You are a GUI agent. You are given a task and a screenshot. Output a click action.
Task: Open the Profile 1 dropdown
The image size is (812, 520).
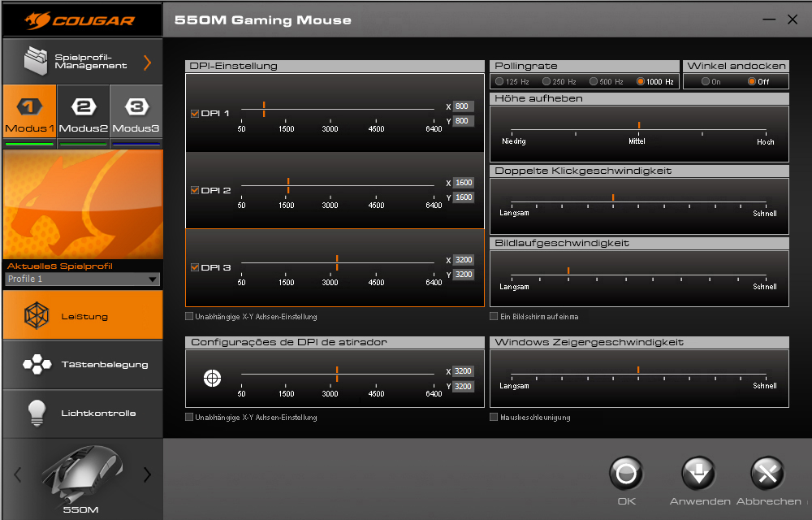82,279
